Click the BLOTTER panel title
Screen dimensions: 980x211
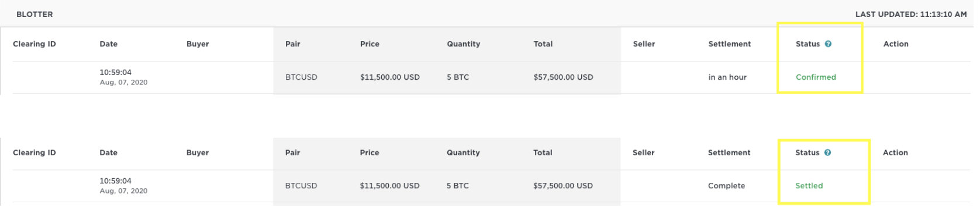coord(34,14)
